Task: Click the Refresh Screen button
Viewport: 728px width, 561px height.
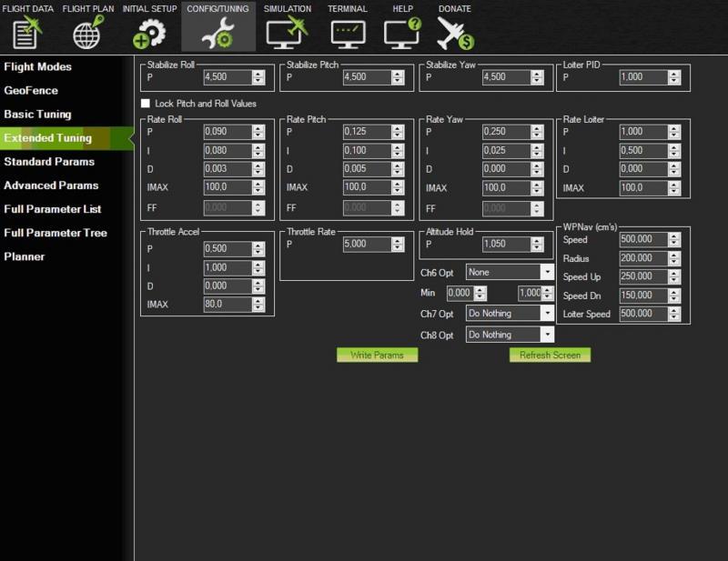Action: pos(550,356)
